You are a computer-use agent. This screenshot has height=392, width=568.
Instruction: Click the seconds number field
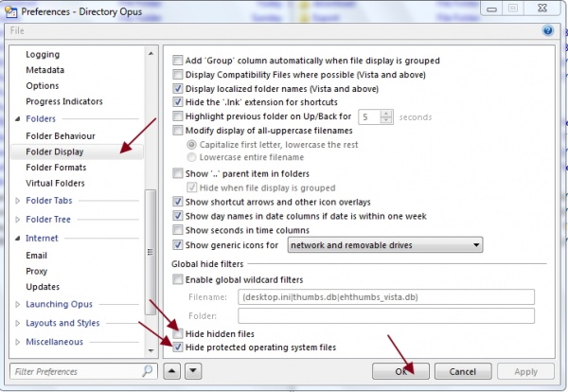click(369, 117)
